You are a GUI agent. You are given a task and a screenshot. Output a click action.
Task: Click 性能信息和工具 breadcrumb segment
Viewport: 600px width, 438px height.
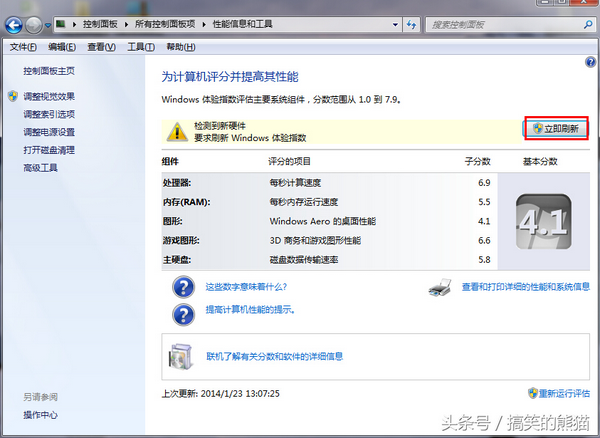[243, 24]
